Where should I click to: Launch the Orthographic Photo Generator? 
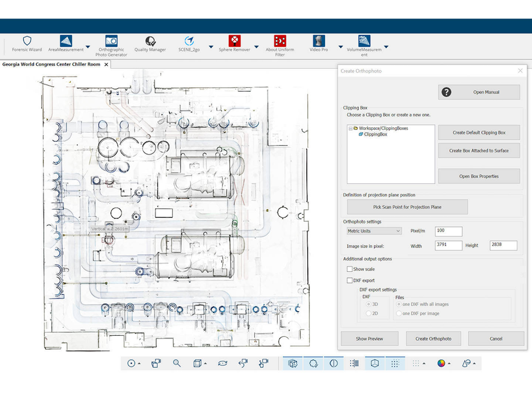(x=111, y=42)
